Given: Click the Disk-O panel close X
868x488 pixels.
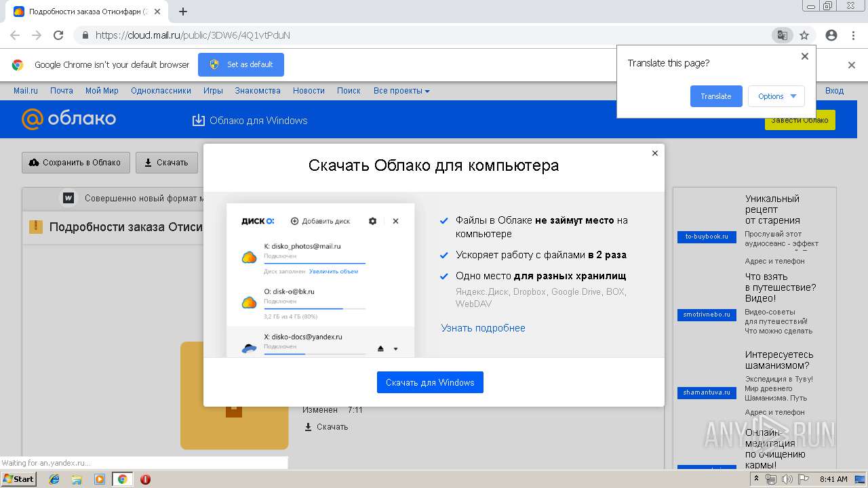Looking at the screenshot, I should [x=396, y=221].
